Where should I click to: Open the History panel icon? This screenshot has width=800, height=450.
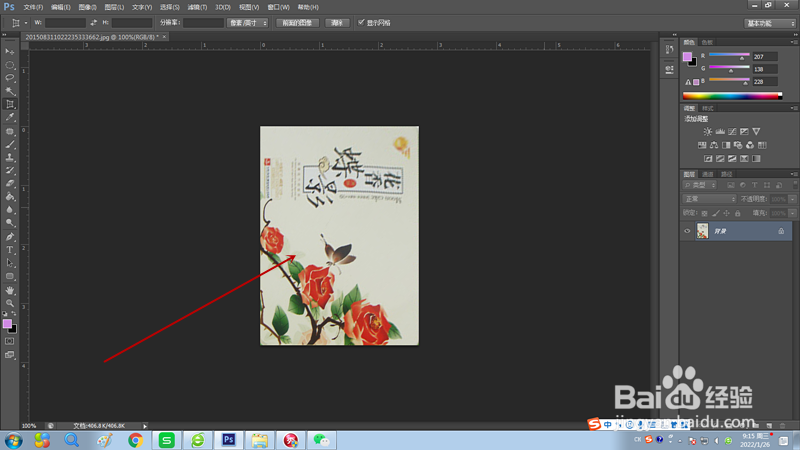pos(669,49)
